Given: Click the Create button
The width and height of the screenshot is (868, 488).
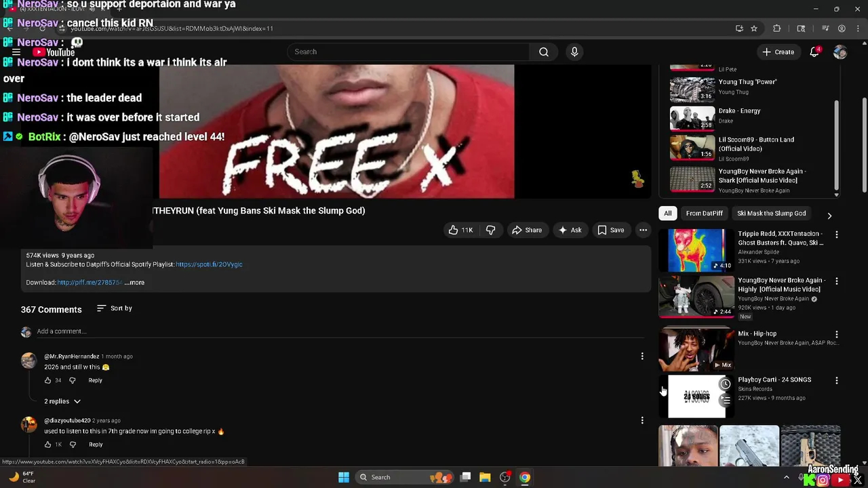Looking at the screenshot, I should coord(778,52).
